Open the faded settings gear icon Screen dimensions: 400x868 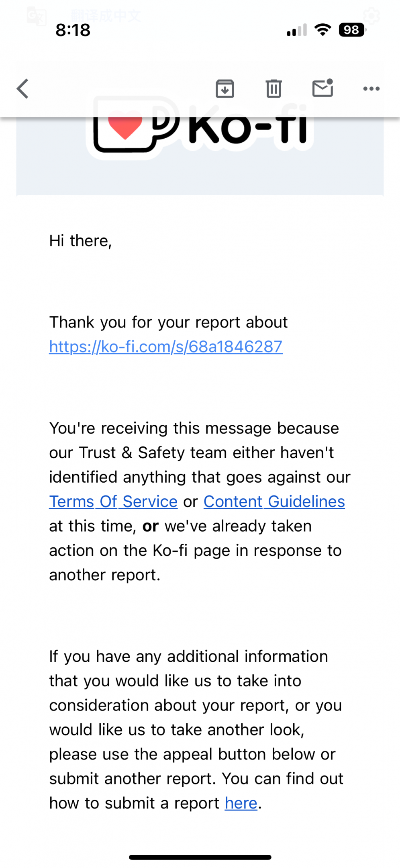(x=371, y=16)
